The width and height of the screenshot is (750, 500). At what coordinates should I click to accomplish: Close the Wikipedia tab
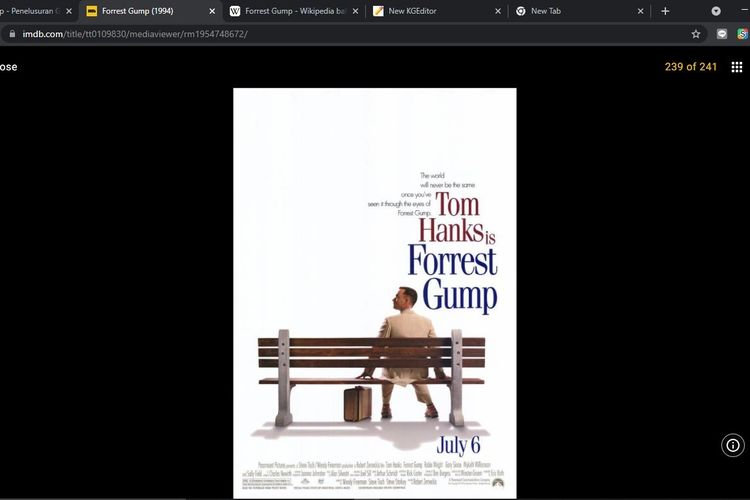tap(355, 11)
